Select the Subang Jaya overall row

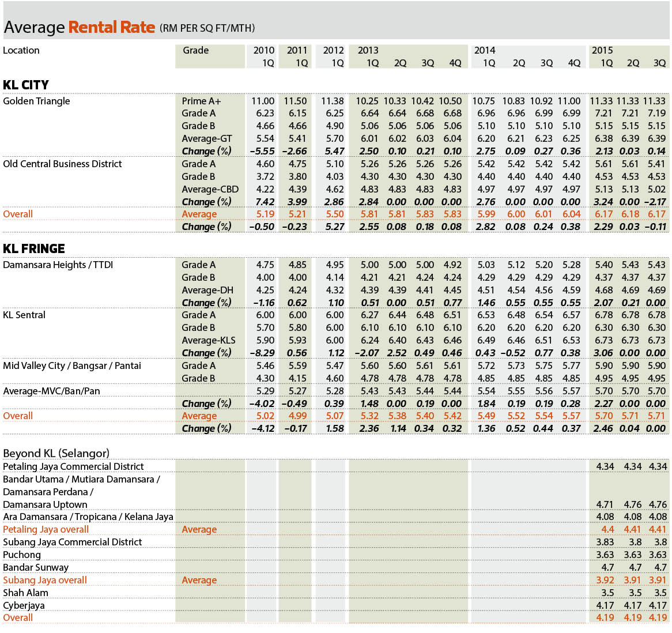(335, 581)
